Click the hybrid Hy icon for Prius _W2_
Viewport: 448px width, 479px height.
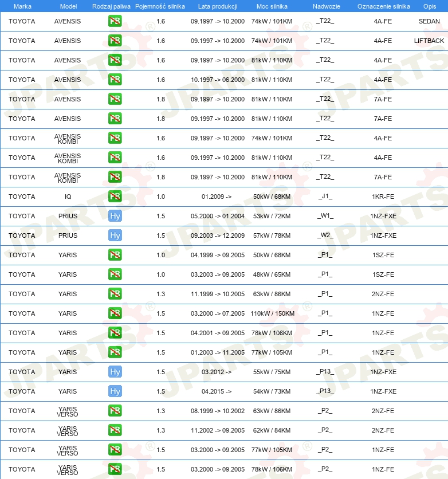(x=115, y=235)
